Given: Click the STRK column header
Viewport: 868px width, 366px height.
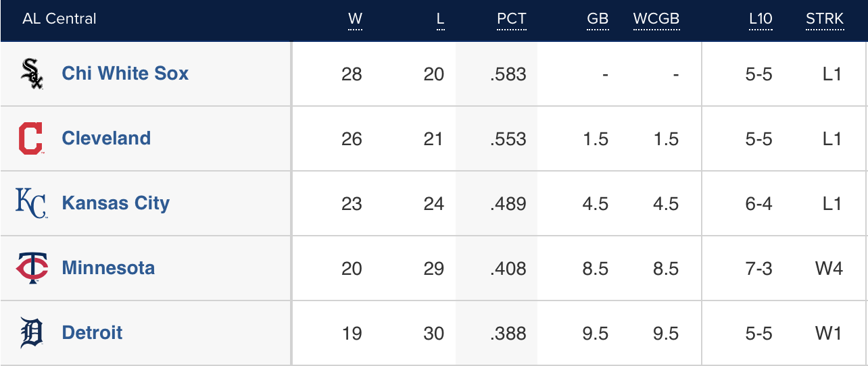Looking at the screenshot, I should click(825, 19).
